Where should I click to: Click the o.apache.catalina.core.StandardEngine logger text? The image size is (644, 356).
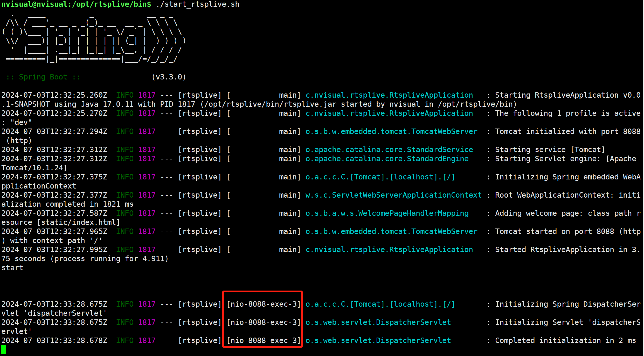(x=387, y=159)
